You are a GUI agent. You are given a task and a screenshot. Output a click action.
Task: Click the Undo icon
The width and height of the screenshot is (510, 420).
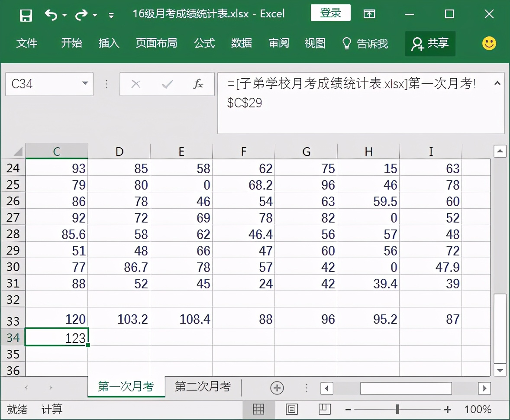click(52, 13)
